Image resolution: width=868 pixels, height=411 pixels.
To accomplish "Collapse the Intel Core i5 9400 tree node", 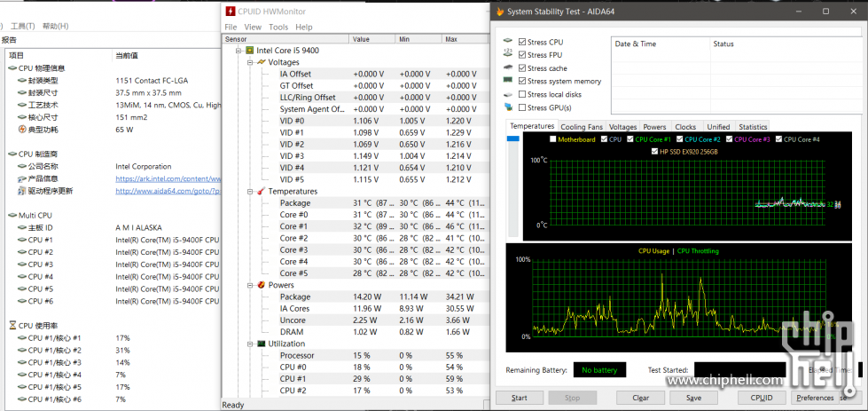I will click(x=239, y=51).
